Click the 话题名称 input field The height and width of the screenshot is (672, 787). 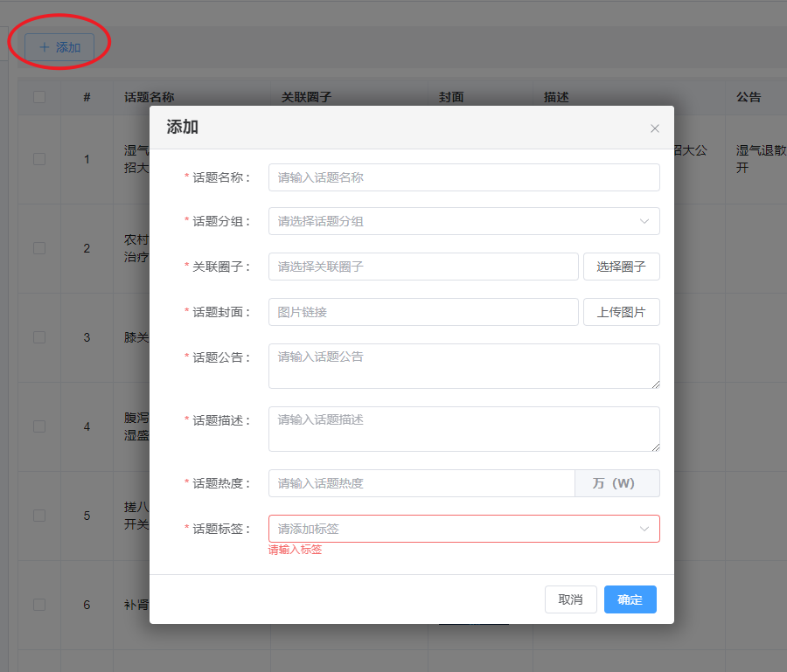click(x=463, y=177)
